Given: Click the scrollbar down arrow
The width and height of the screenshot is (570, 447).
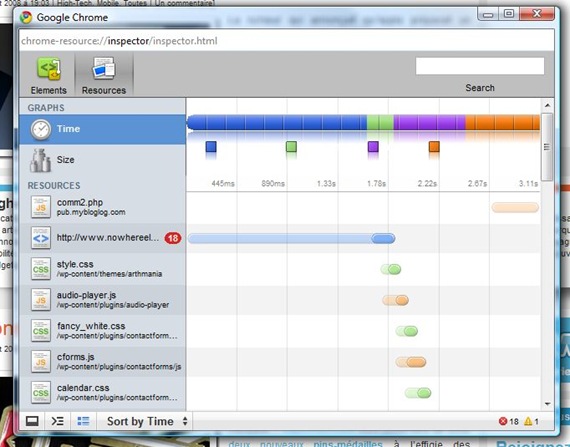Looking at the screenshot, I should coord(547,404).
